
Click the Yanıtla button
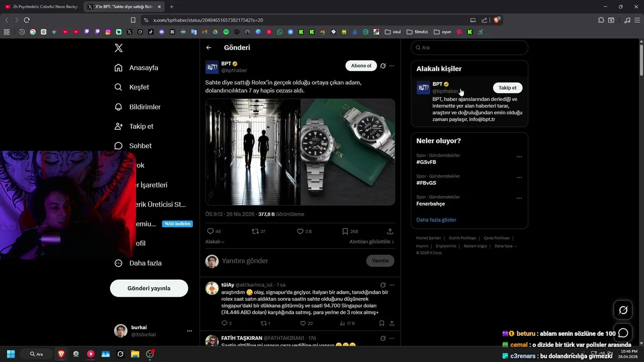(380, 261)
